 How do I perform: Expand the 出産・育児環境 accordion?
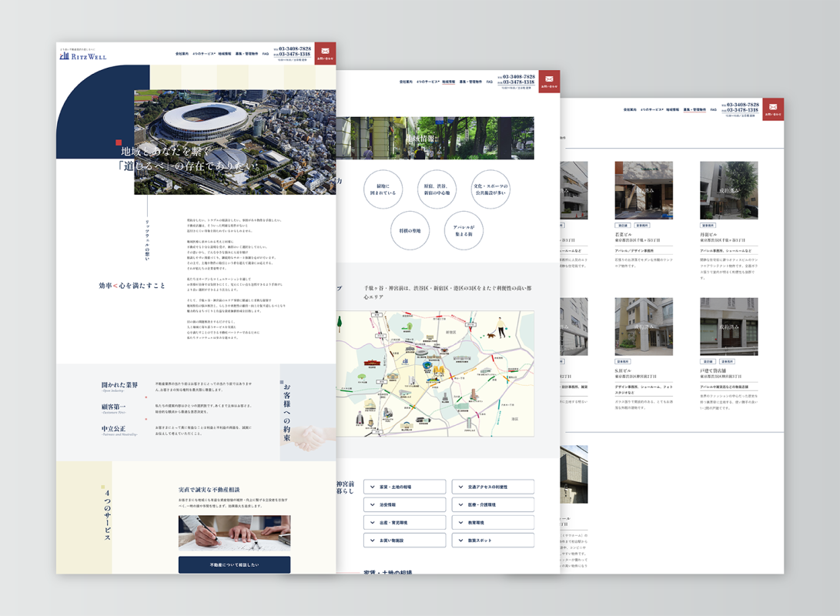pyautogui.click(x=404, y=522)
